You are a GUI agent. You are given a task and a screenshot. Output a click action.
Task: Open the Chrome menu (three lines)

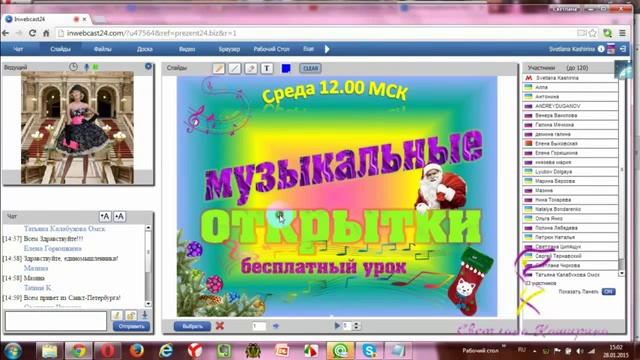click(x=622, y=33)
